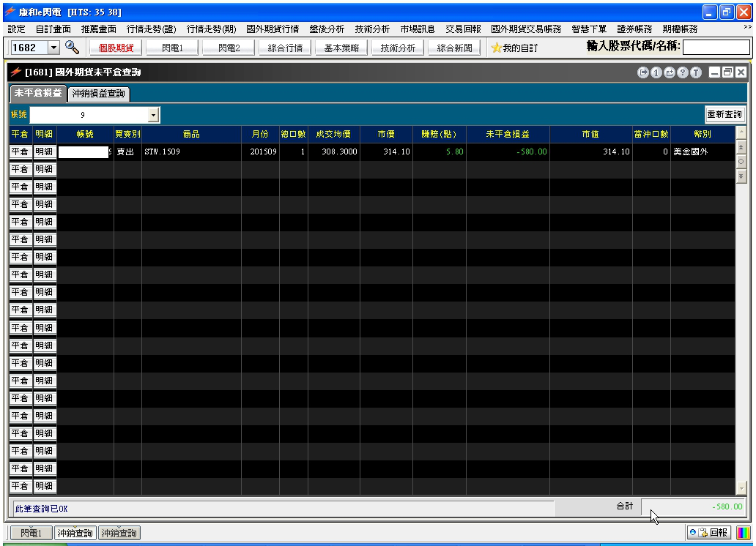Open the 期權帳務 menu
The image size is (756, 546).
click(x=680, y=29)
